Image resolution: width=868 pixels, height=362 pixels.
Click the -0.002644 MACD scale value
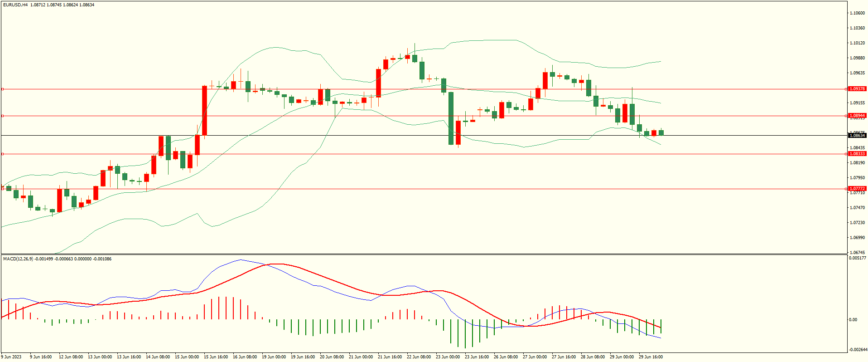tap(857, 350)
